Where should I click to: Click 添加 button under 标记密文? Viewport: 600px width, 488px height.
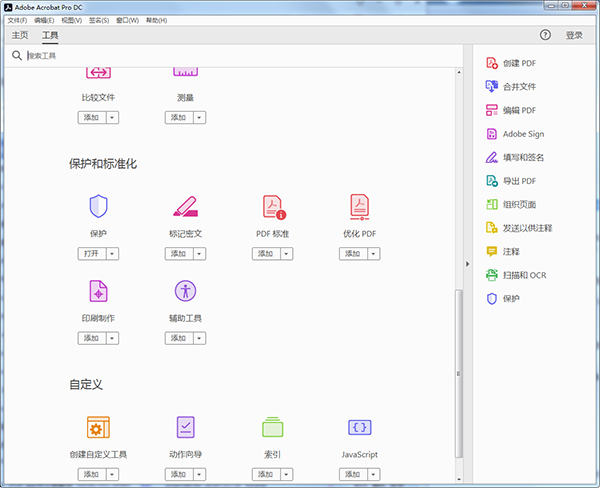(x=179, y=254)
